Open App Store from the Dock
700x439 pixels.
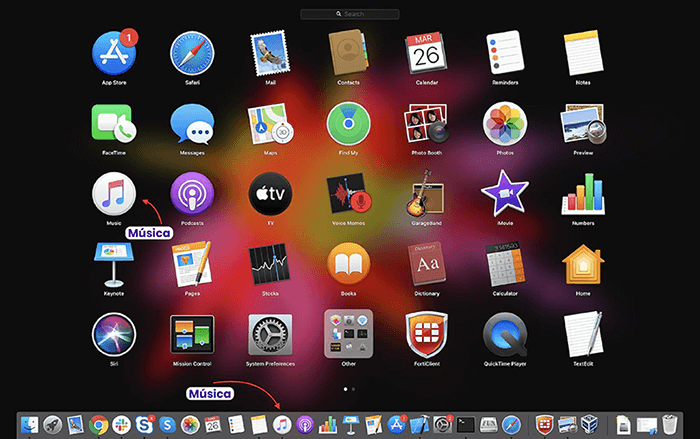coord(396,425)
